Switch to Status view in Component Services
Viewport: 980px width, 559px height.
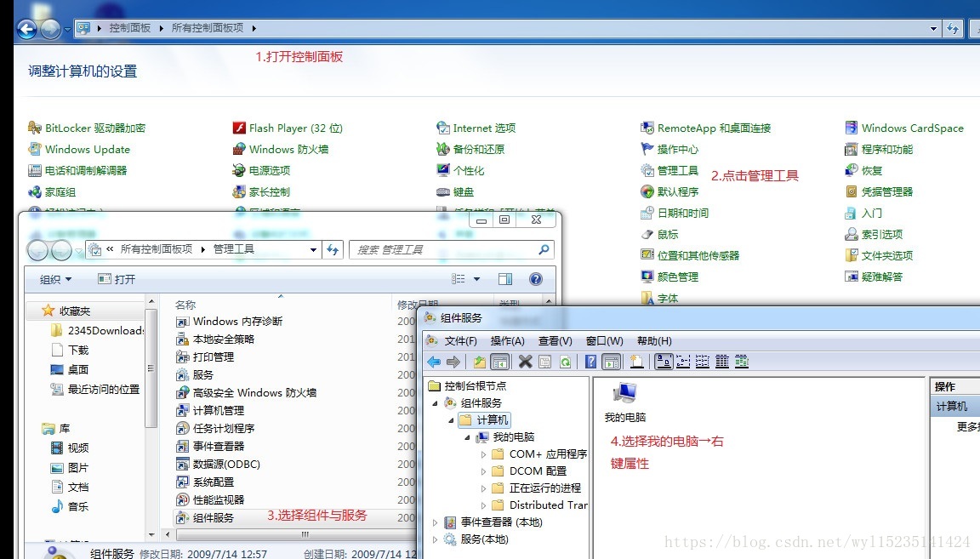point(742,362)
